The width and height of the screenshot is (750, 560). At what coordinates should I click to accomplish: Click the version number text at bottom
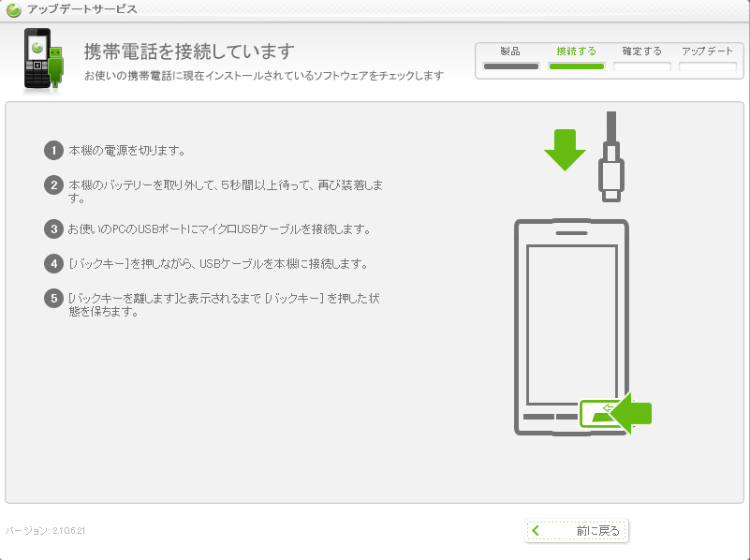[x=46, y=530]
